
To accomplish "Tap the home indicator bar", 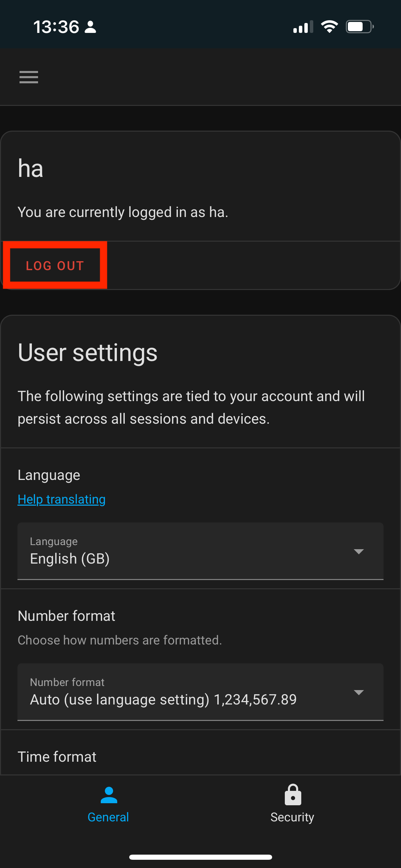I will pyautogui.click(x=200, y=857).
